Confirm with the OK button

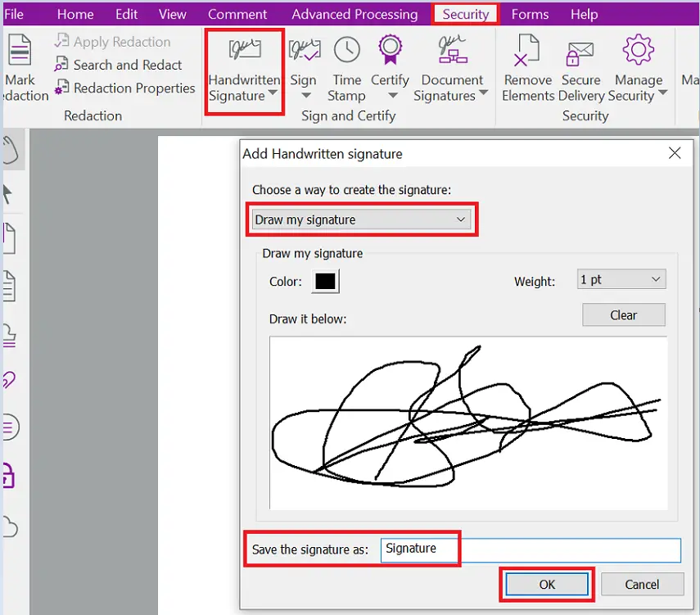pyautogui.click(x=547, y=584)
